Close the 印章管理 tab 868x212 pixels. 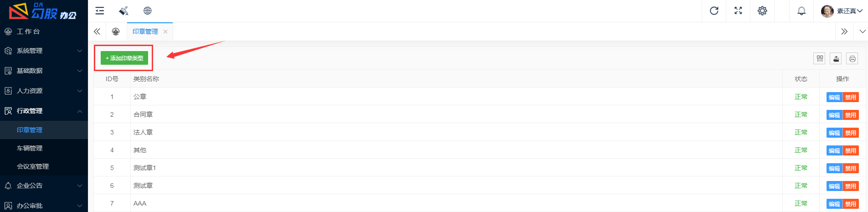click(x=165, y=31)
